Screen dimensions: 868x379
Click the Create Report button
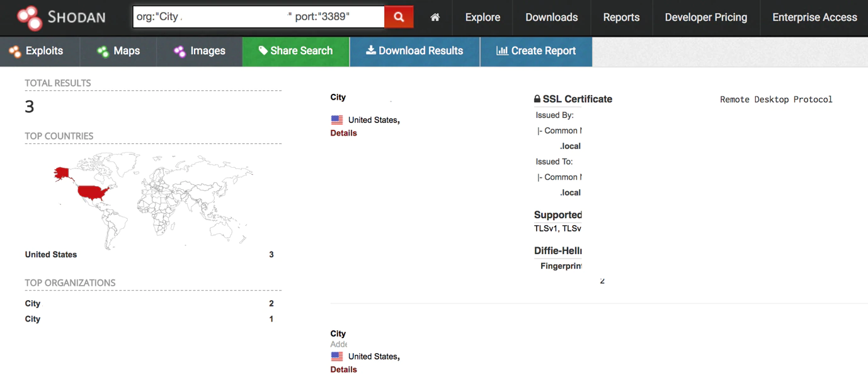tap(536, 51)
